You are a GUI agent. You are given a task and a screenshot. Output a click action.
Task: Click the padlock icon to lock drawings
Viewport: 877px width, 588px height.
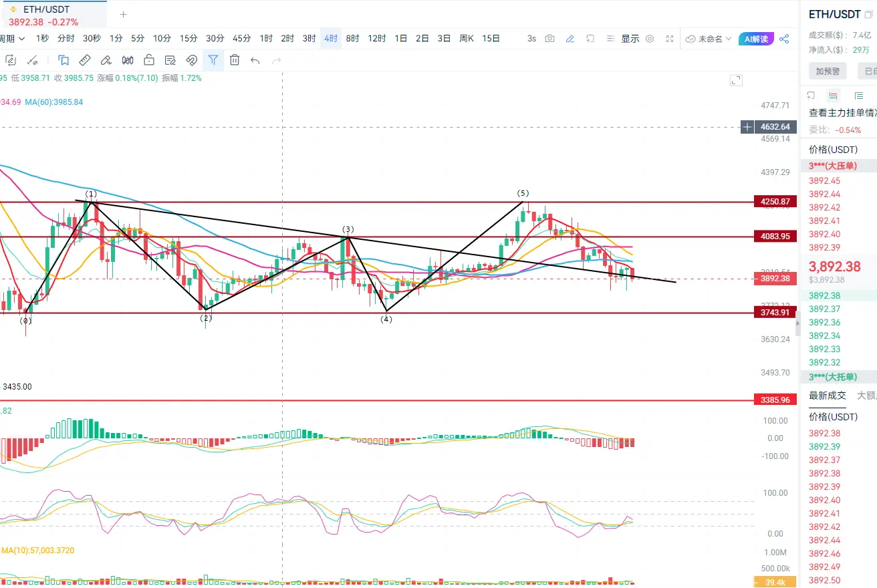pos(149,60)
